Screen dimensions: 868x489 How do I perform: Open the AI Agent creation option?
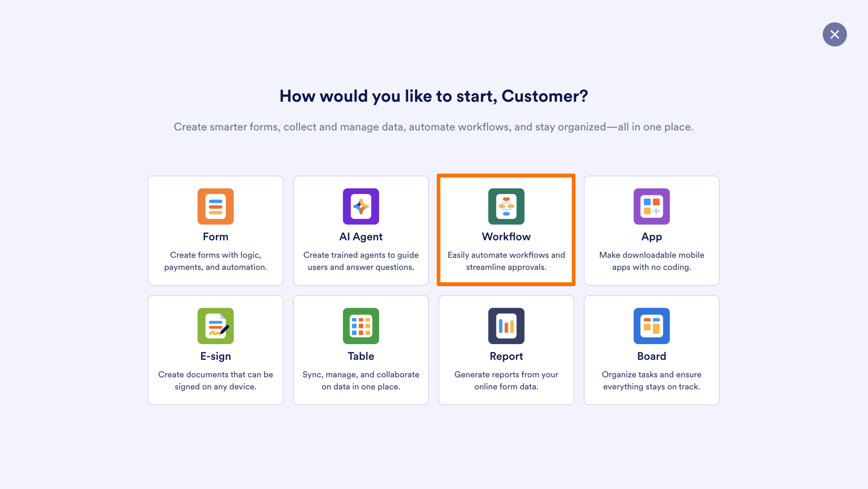coord(361,230)
